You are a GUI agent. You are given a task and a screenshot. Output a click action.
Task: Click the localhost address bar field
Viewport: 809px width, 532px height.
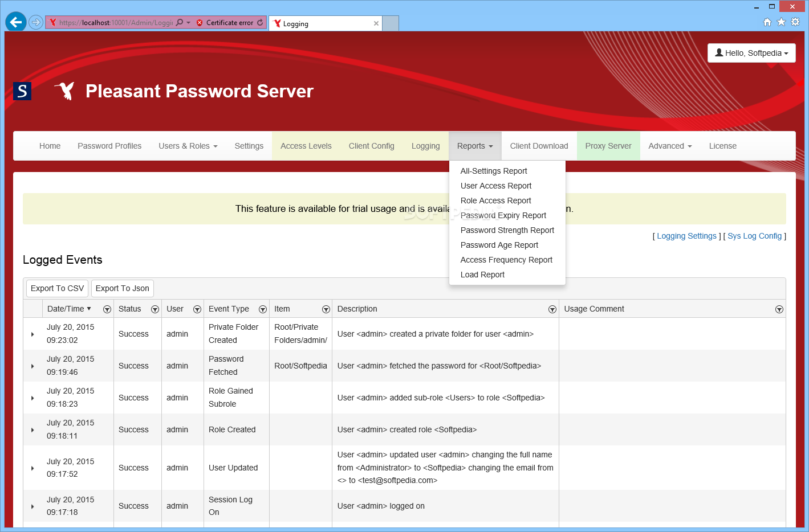[115, 23]
